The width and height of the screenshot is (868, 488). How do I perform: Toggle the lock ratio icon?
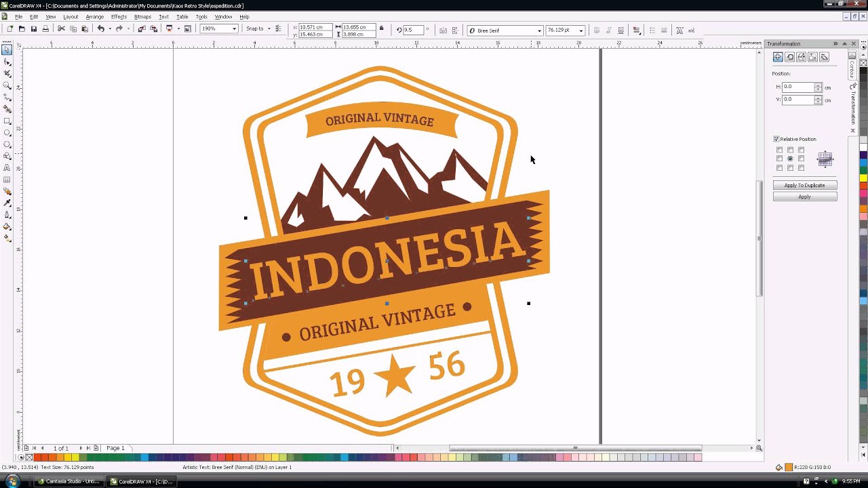pos(381,29)
